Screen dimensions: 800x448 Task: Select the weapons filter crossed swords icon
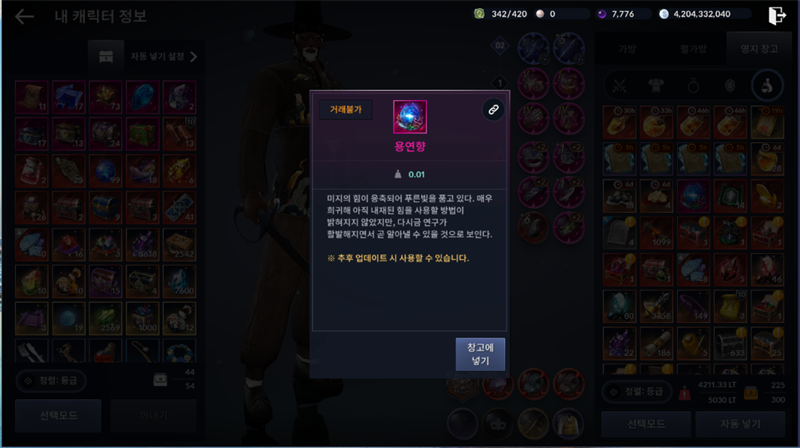[619, 86]
